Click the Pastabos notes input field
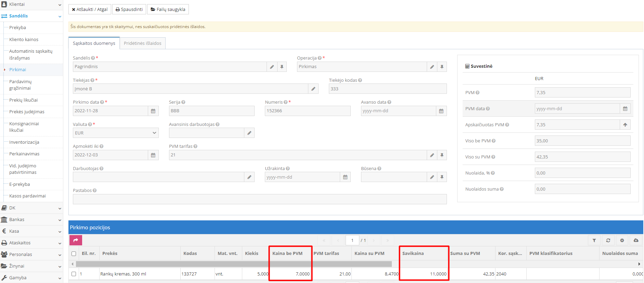644x283 pixels. point(259,199)
